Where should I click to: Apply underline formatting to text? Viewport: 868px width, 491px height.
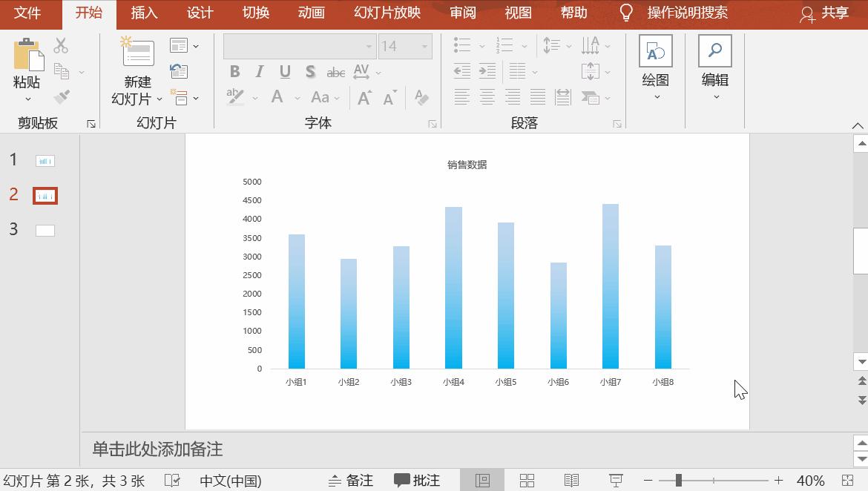[x=284, y=72]
